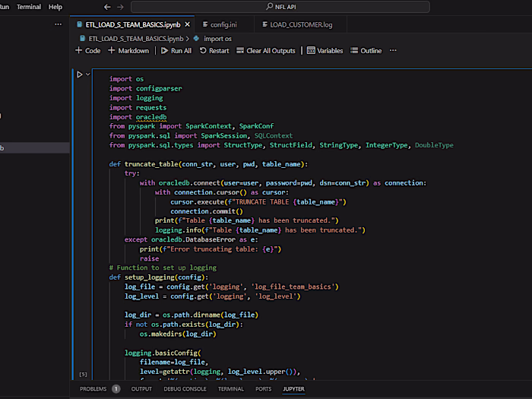Open the Help menu

point(55,7)
